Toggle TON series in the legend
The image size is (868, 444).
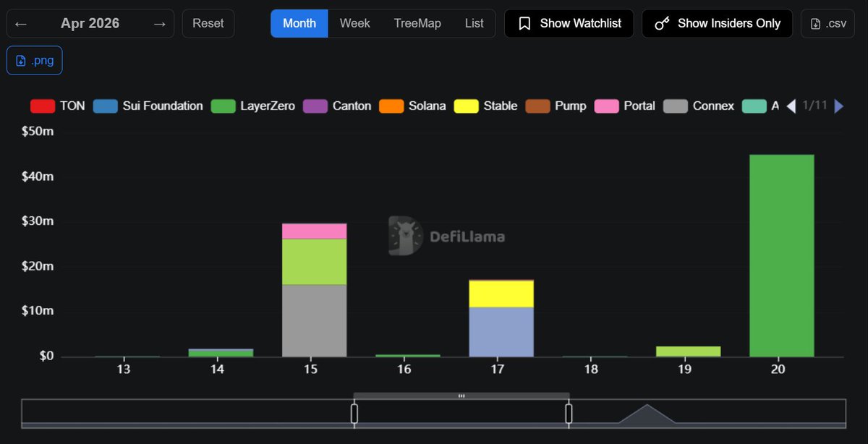58,106
